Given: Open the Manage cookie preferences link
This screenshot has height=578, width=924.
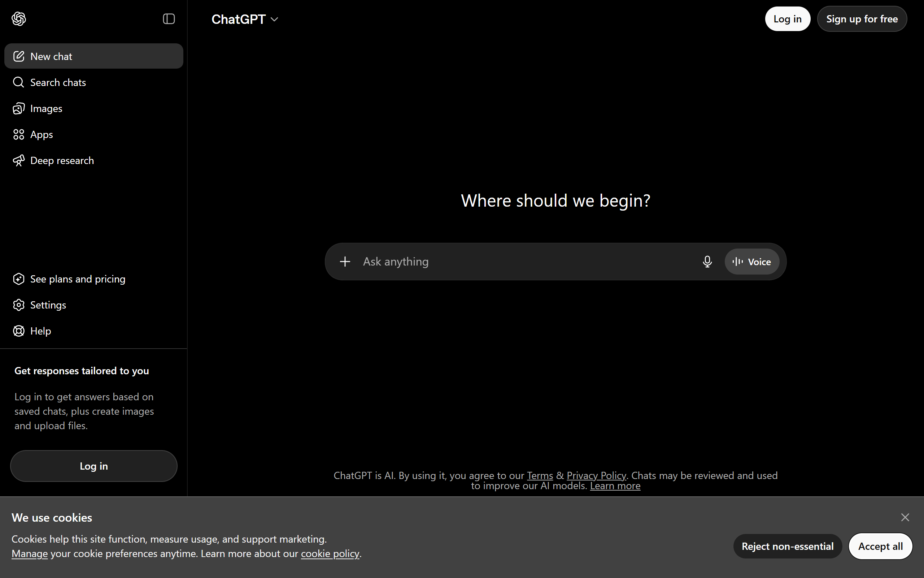Looking at the screenshot, I should click(29, 553).
